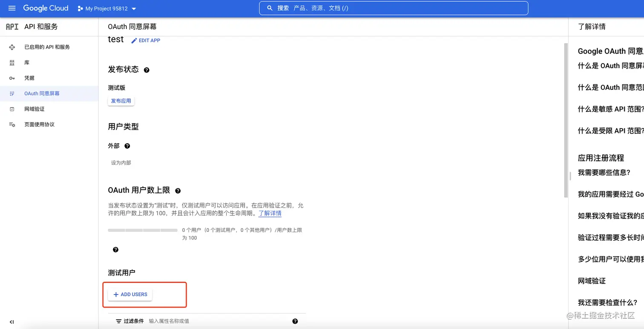Click help icon below the user progress bar

[115, 250]
